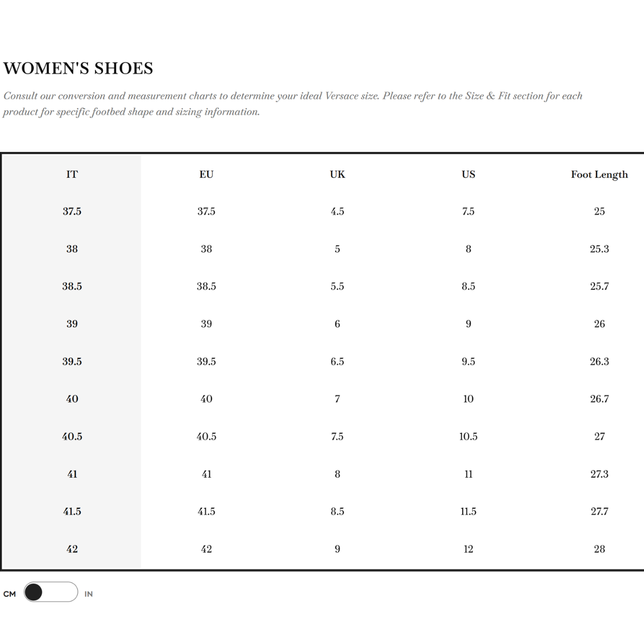Click the foot length 25.3 value
Screen dimensions: 644x644
point(599,249)
